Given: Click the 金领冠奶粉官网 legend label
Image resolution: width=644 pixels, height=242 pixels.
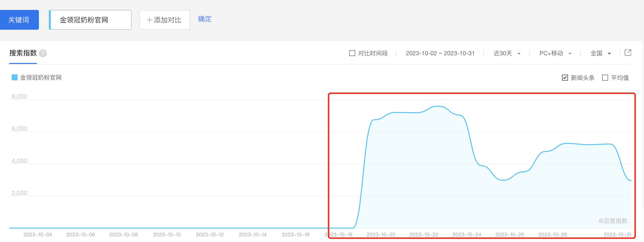Looking at the screenshot, I should click(41, 78).
